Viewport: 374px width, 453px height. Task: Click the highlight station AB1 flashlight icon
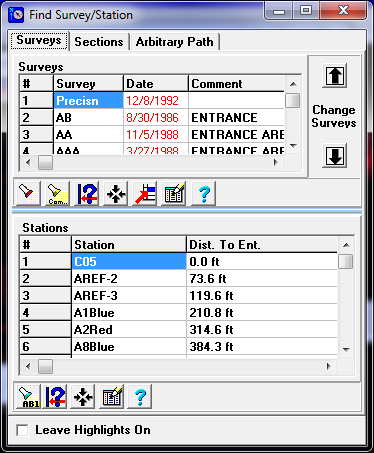(28, 396)
